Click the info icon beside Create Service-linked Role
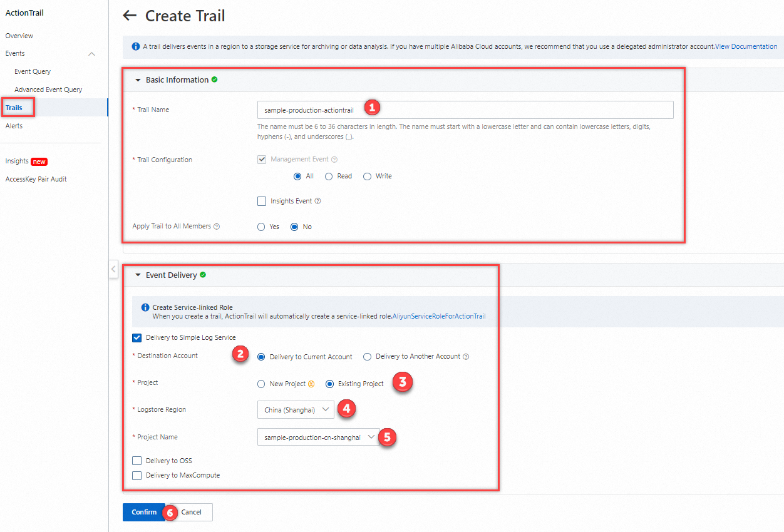Screen dimensions: 784x532 [x=145, y=307]
